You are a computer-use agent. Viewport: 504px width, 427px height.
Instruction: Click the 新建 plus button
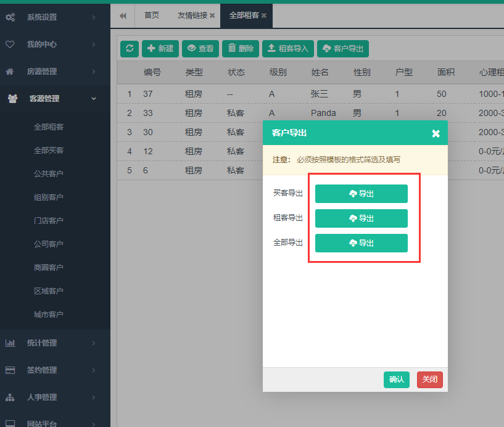pyautogui.click(x=160, y=49)
